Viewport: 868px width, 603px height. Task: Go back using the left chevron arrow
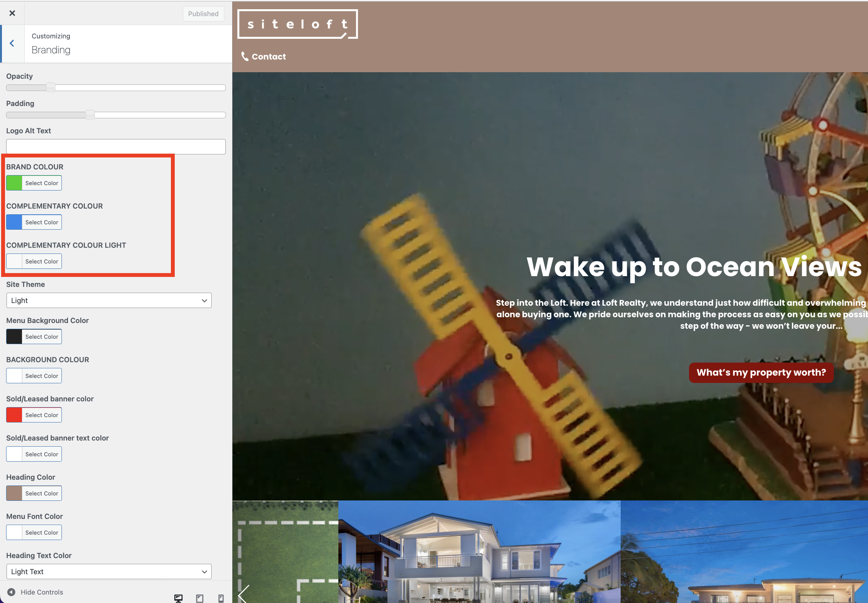pos(12,43)
